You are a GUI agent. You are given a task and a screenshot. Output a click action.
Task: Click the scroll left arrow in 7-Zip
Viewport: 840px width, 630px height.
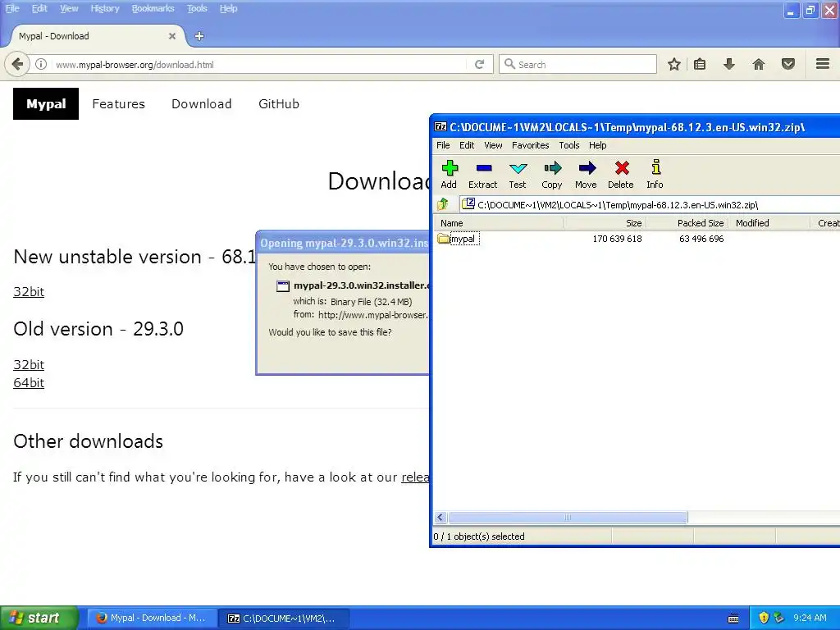(441, 518)
